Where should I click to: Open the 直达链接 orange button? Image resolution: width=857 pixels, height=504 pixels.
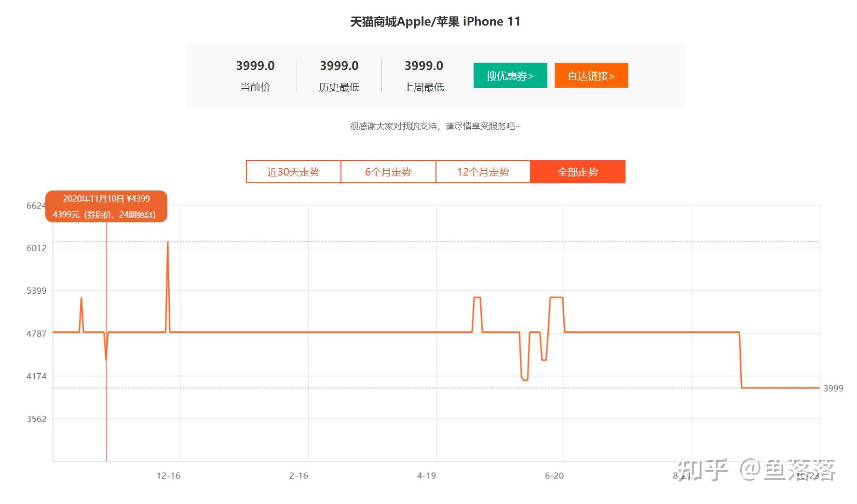[591, 75]
